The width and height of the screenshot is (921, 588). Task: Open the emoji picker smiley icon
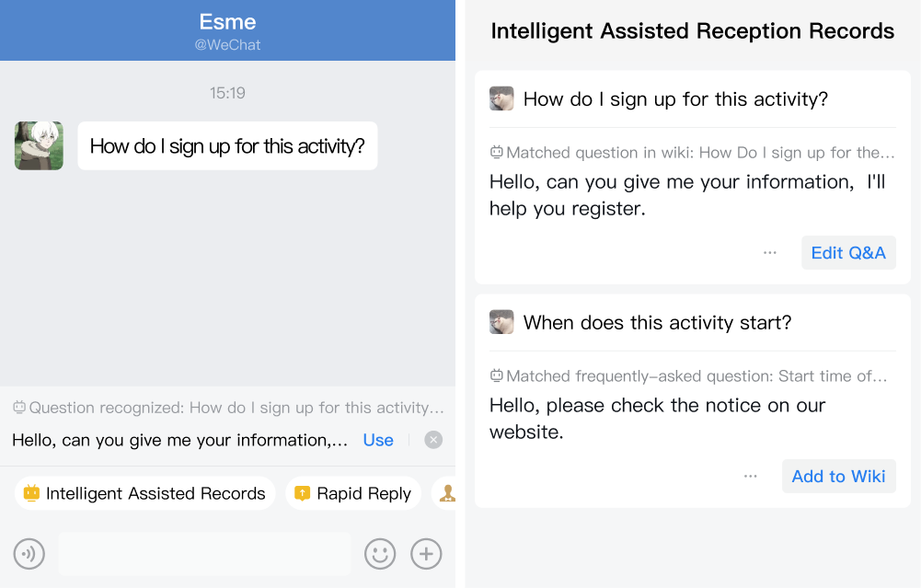tap(380, 553)
